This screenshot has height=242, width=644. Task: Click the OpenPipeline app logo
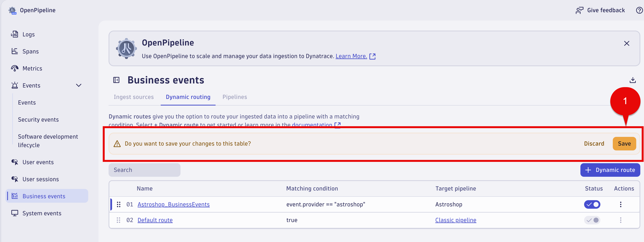(x=12, y=10)
